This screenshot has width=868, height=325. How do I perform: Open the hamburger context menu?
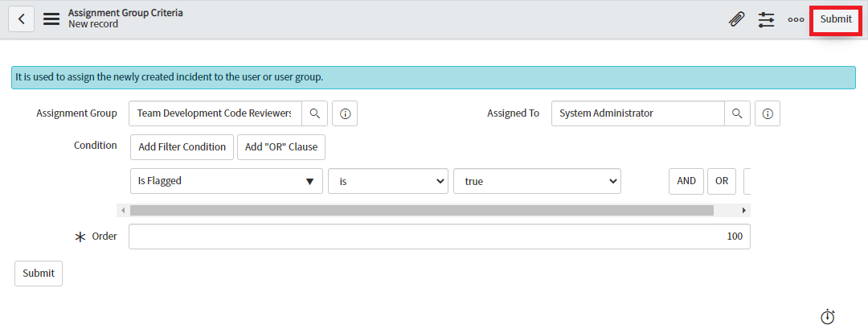(x=51, y=19)
